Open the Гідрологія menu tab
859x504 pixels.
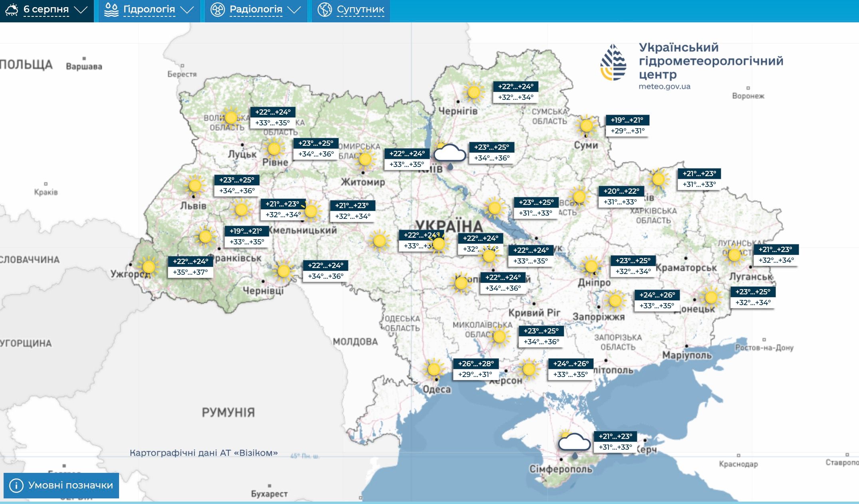149,11
